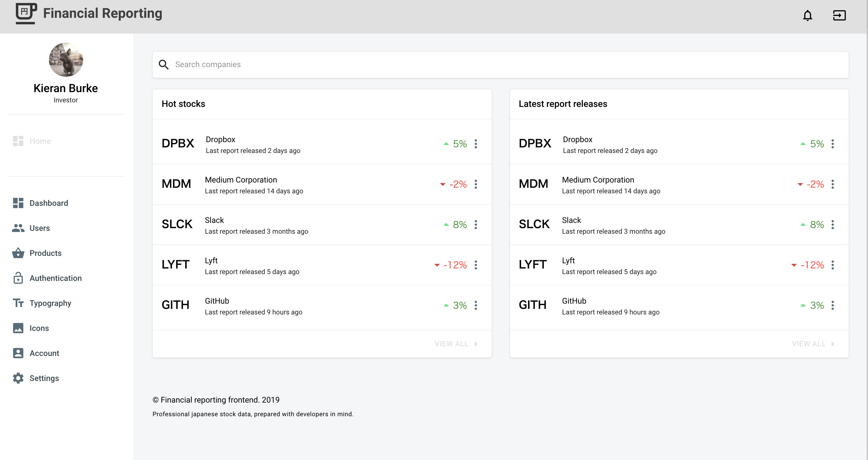The image size is (868, 460).
Task: Open the Settings menu item
Action: click(x=66, y=378)
